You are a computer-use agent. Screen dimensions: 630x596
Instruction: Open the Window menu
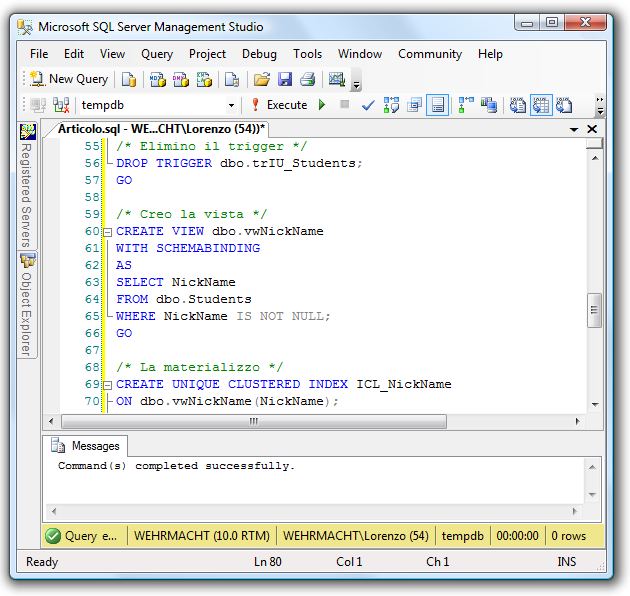[x=360, y=54]
